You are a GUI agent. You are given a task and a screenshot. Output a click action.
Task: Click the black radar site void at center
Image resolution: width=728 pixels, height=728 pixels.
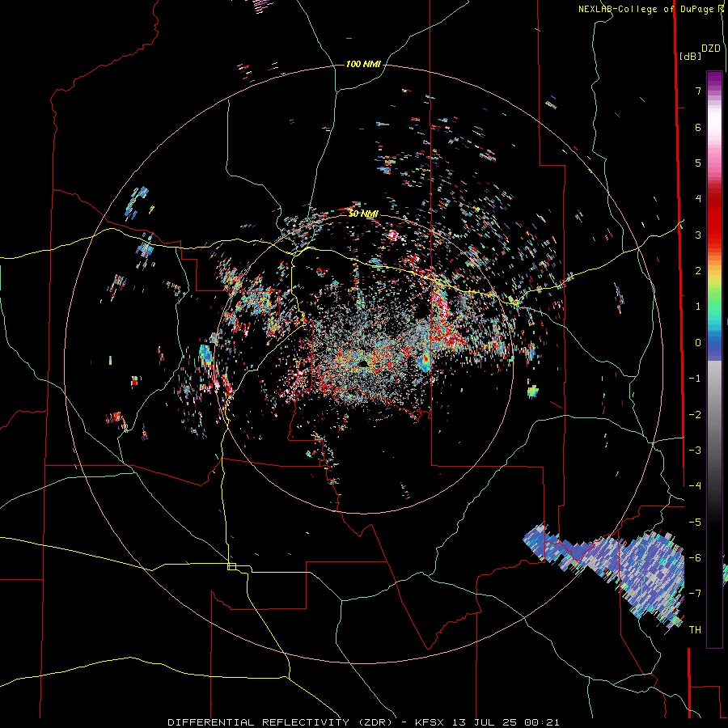click(363, 363)
